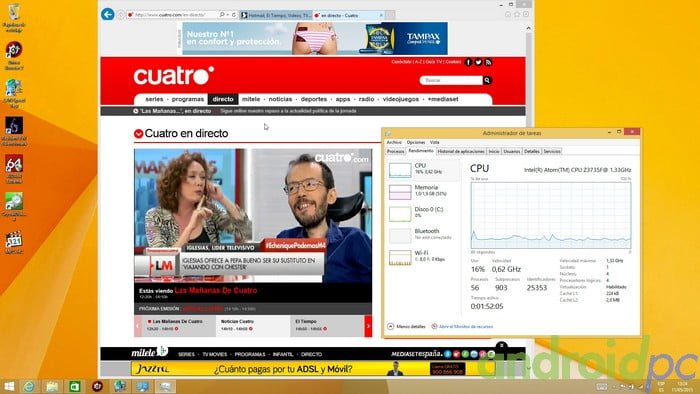The height and width of the screenshot is (394, 700).
Task: Open the 'series' navigation item
Action: click(x=154, y=99)
